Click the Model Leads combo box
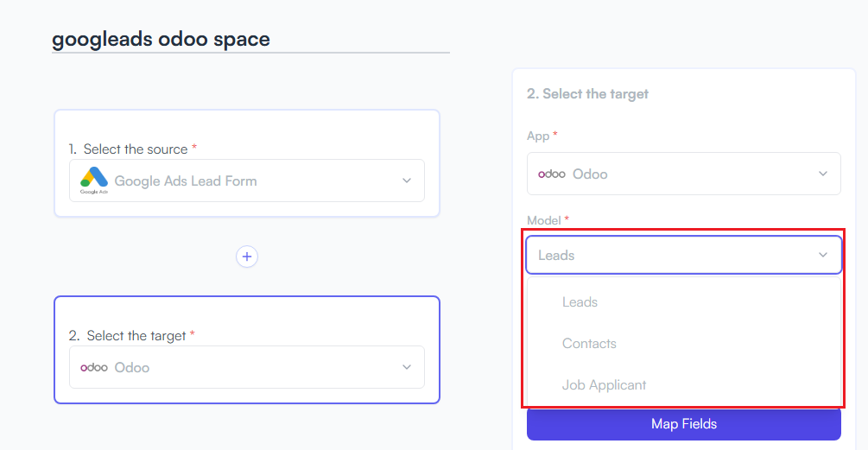Screen dimensions: 868x450 tap(684, 255)
